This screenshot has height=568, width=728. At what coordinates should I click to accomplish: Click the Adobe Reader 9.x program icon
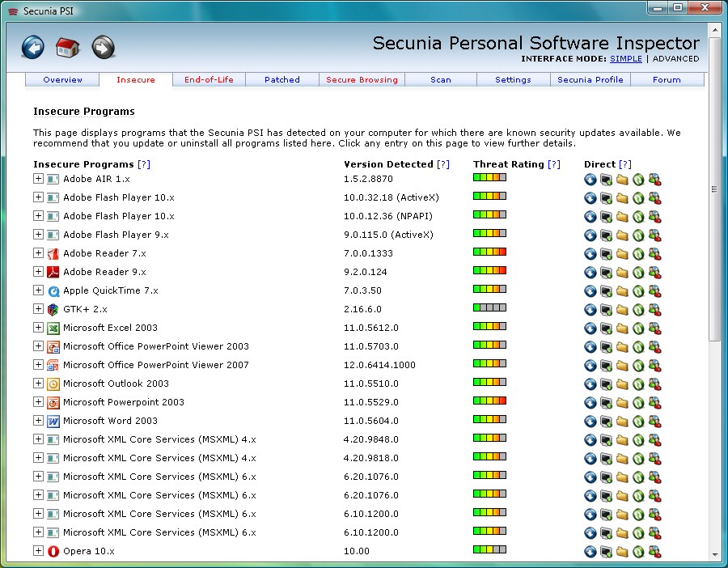[x=53, y=272]
